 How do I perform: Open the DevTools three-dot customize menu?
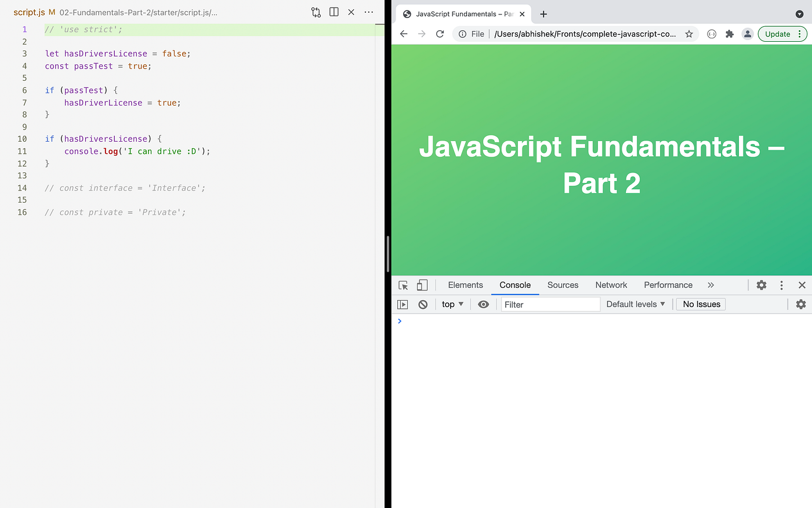781,285
